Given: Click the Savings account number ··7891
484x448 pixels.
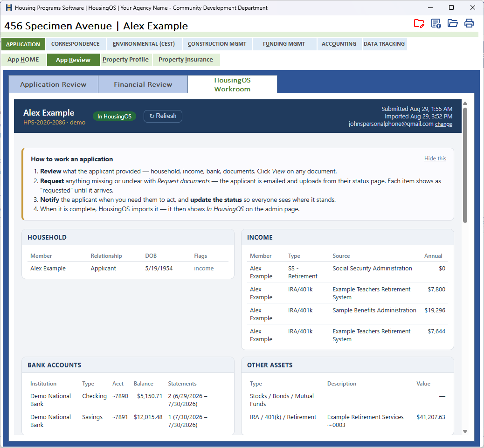Looking at the screenshot, I should coord(120,417).
